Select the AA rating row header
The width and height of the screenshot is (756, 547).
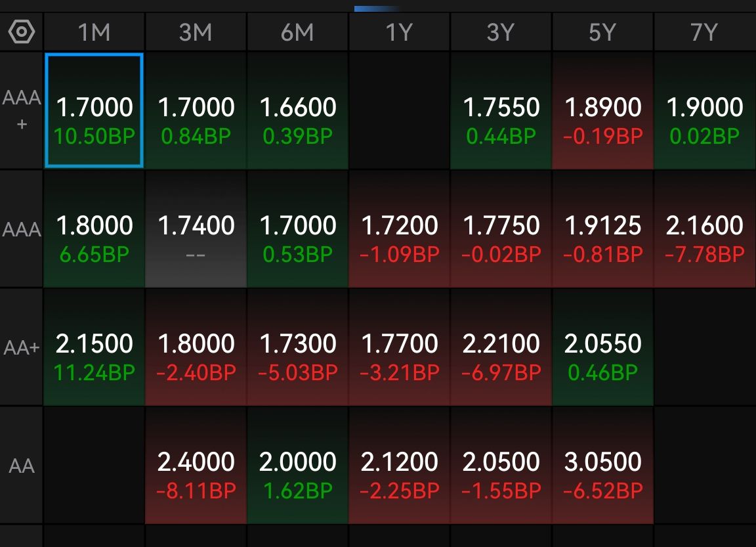point(22,466)
